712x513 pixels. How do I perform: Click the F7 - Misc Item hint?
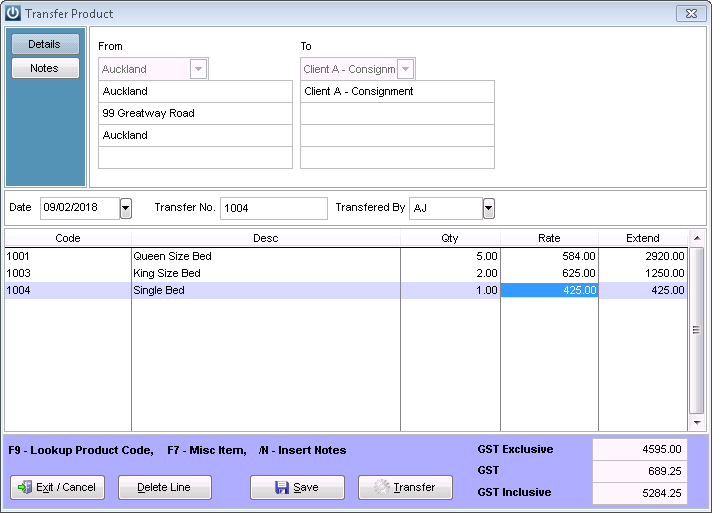pyautogui.click(x=207, y=450)
